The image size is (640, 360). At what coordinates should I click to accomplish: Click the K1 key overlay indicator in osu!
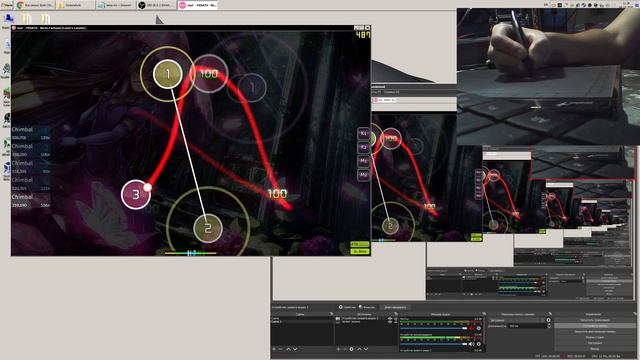(363, 133)
